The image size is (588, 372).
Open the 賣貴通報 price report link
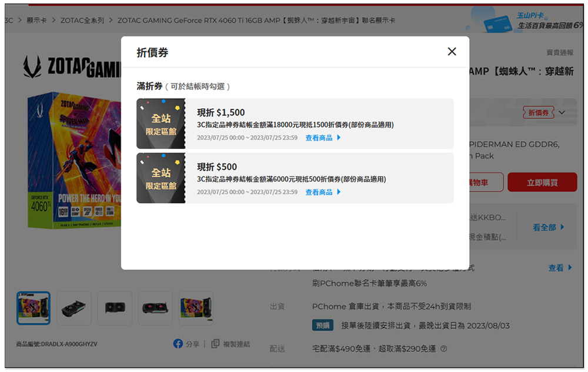pos(560,52)
